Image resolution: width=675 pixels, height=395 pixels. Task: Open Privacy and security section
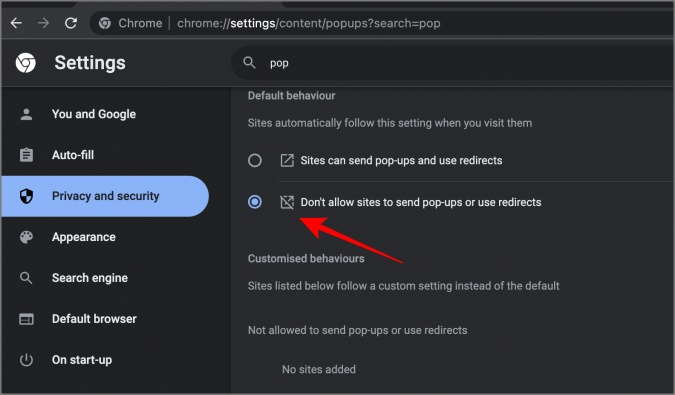point(105,196)
